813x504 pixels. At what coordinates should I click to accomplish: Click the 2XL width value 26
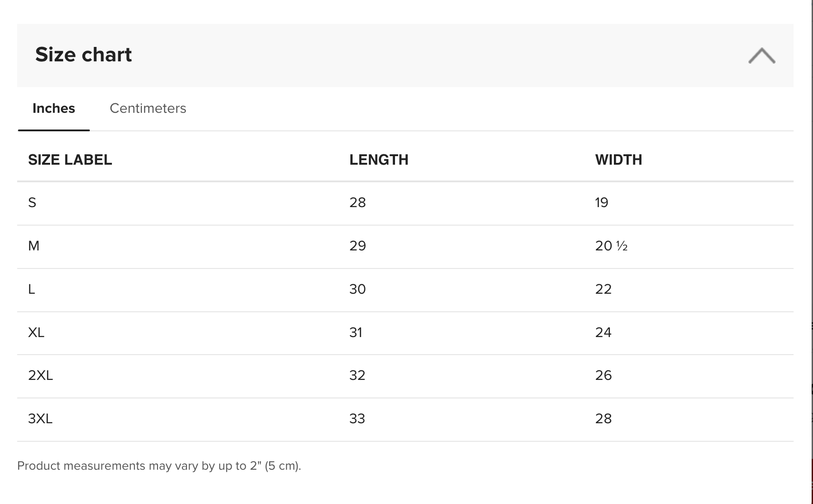[603, 375]
